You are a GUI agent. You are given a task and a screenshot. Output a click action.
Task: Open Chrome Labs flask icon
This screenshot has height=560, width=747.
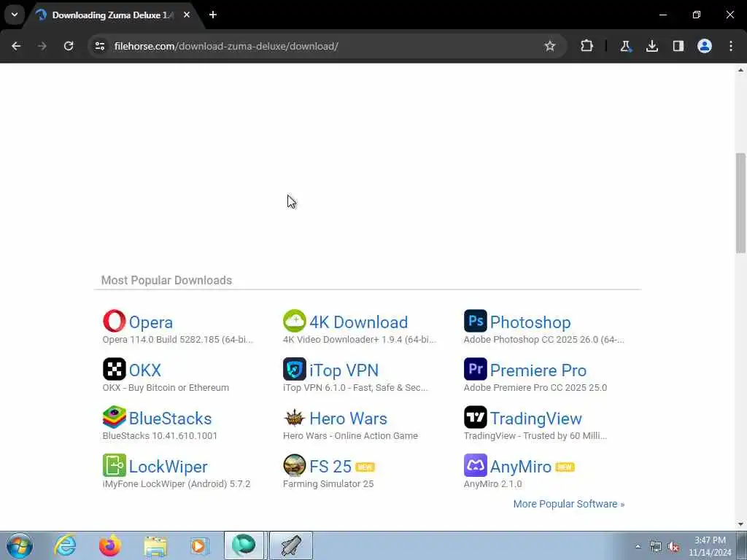(625, 46)
